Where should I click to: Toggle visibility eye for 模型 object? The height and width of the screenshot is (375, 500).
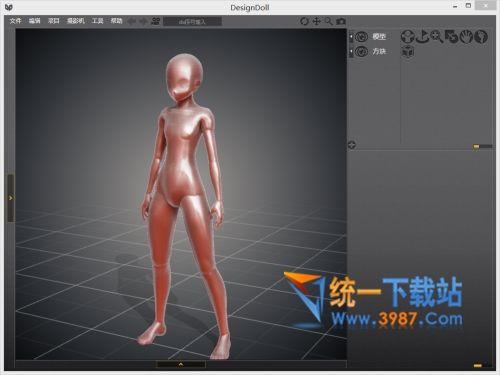click(x=361, y=37)
